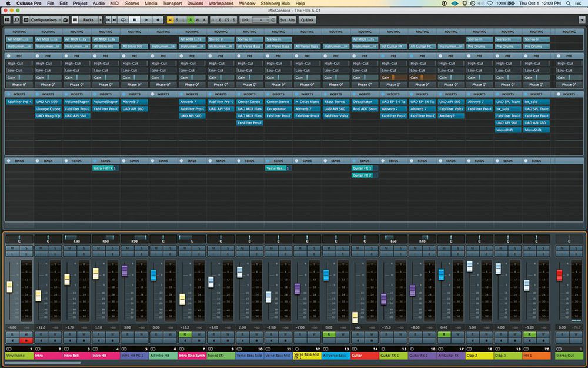Open the MIDI menu
The width and height of the screenshot is (588, 368).
coord(115,4)
